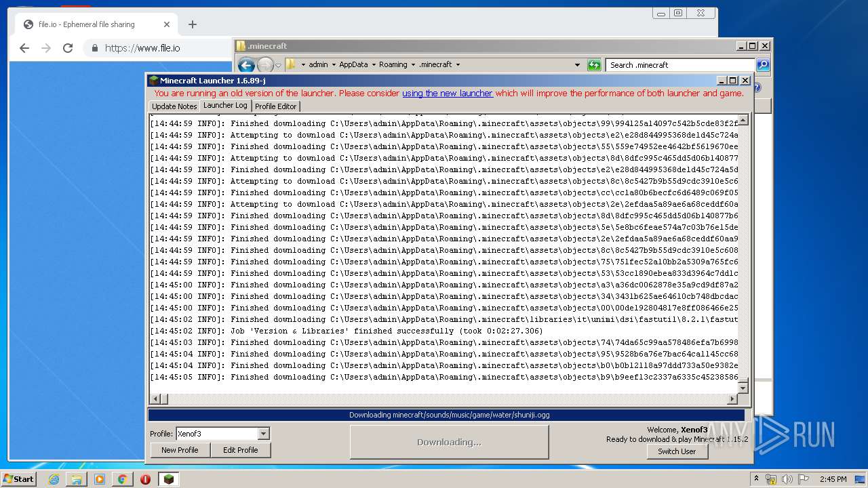The height and width of the screenshot is (488, 868).
Task: Open Windows Explorer from the taskbar
Action: pyautogui.click(x=77, y=479)
